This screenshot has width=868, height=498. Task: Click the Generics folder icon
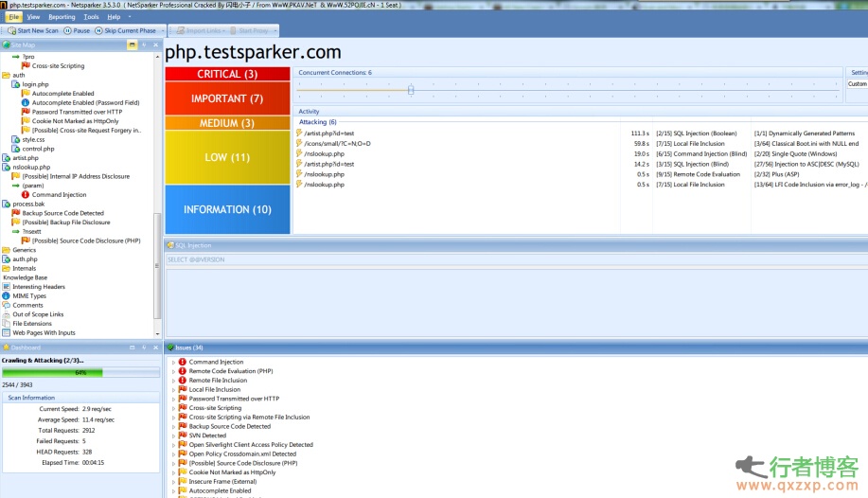[6, 250]
